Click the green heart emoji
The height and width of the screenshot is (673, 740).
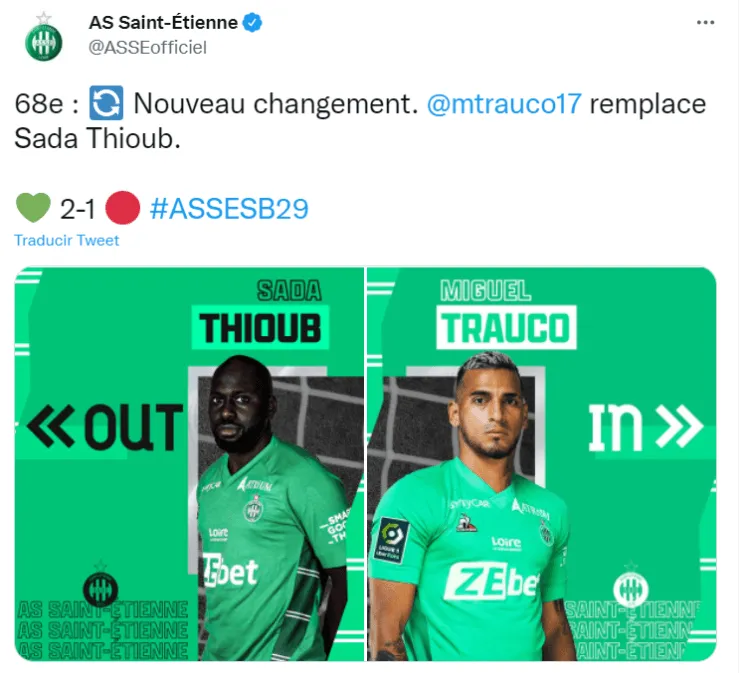click(x=33, y=208)
